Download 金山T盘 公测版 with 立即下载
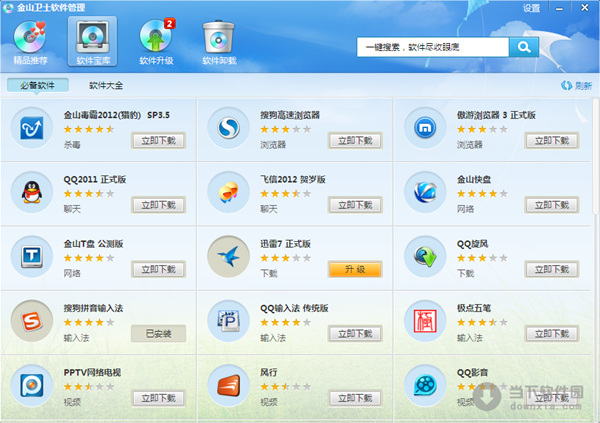Viewport: 600px width, 423px height. point(158,269)
